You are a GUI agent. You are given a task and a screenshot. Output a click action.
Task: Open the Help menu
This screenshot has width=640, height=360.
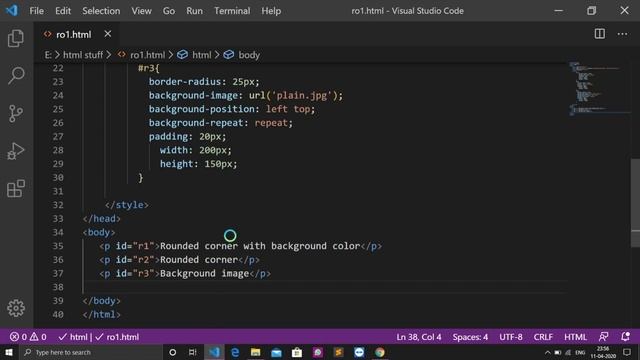pyautogui.click(x=271, y=11)
